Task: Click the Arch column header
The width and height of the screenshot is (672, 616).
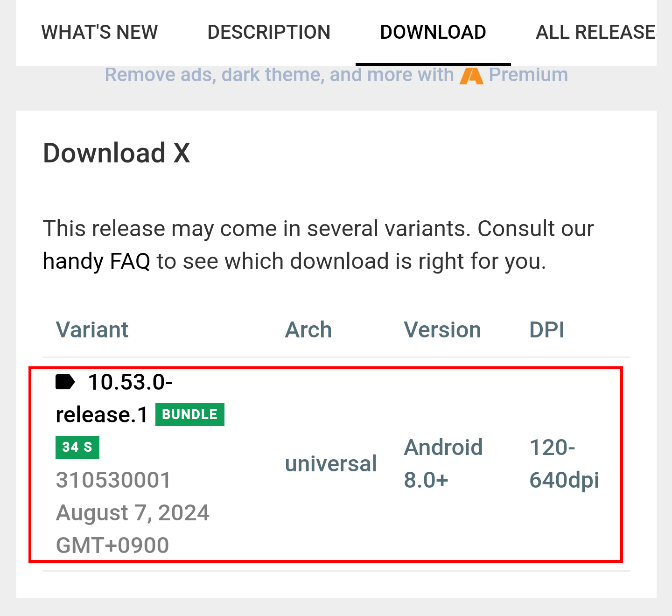Action: tap(308, 329)
